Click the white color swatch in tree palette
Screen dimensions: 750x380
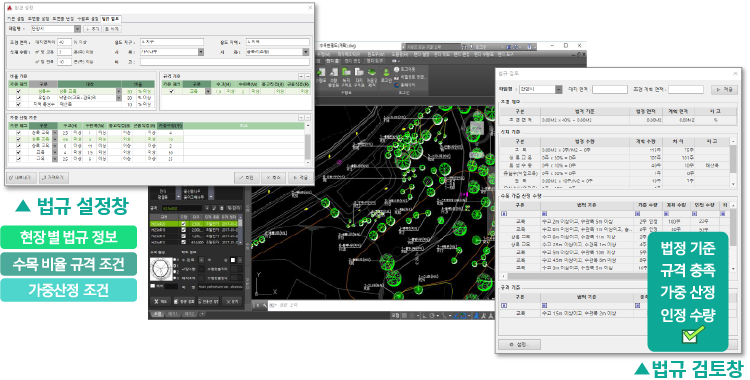[233, 260]
